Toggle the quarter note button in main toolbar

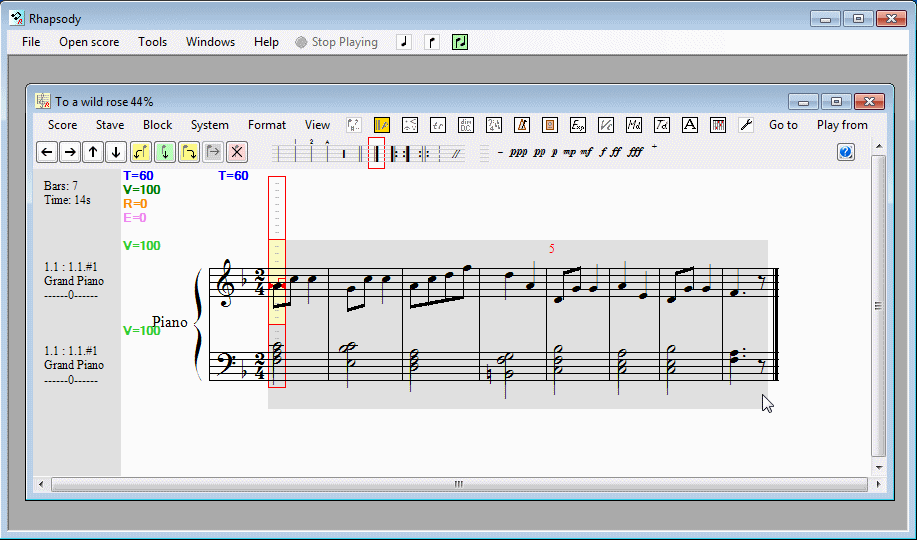coord(403,42)
